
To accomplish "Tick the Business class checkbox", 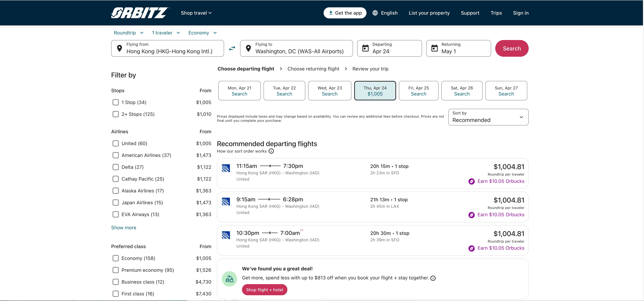I will pyautogui.click(x=116, y=282).
